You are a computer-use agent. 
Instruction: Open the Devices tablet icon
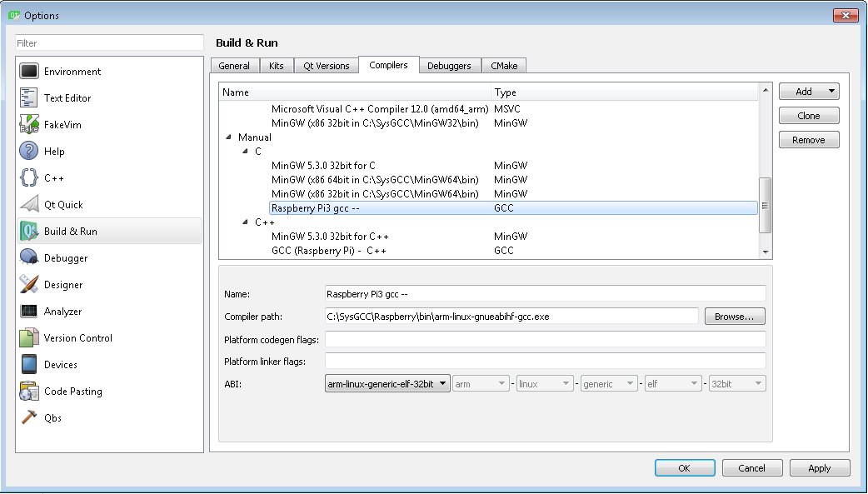pos(29,364)
